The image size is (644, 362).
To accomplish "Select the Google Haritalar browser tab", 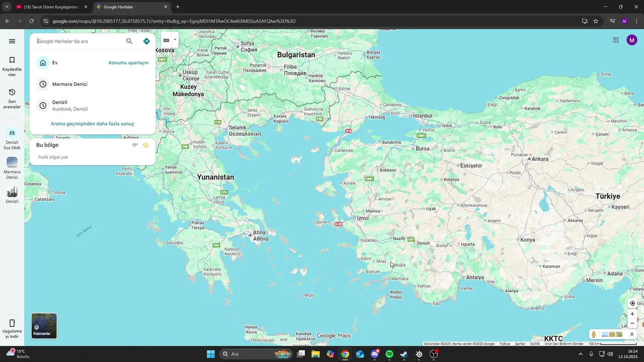I will pyautogui.click(x=132, y=7).
